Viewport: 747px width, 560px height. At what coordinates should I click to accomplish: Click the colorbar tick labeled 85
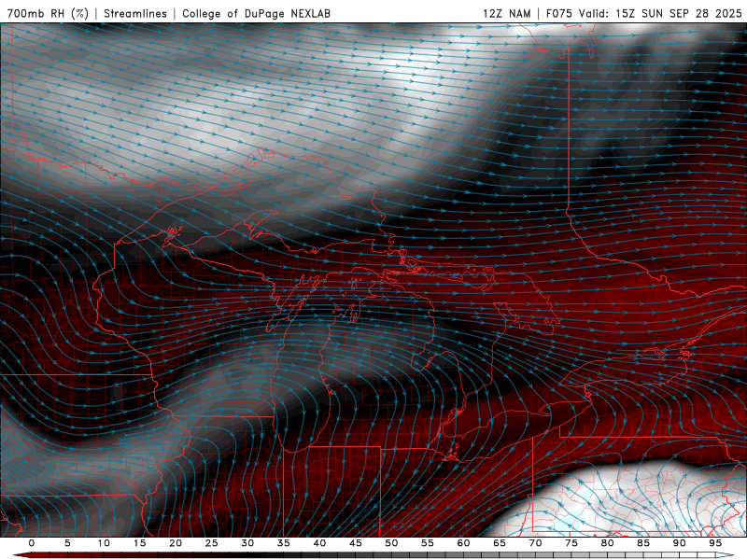click(x=643, y=543)
